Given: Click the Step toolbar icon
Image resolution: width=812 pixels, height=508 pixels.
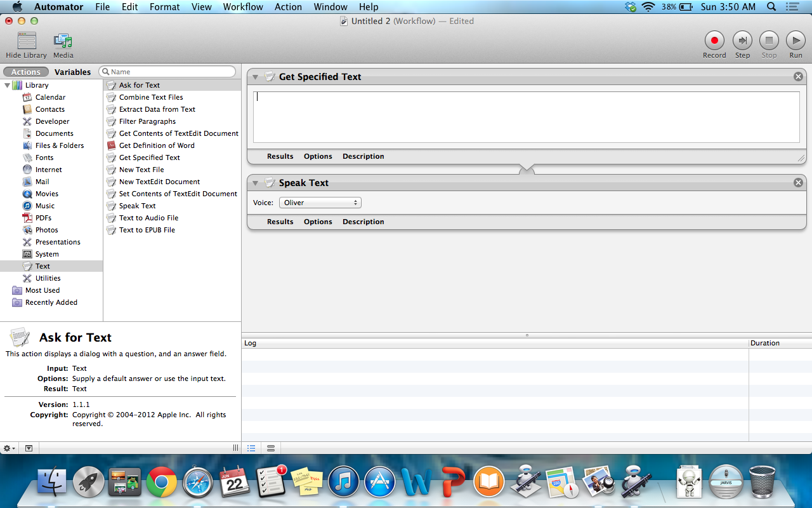Looking at the screenshot, I should tap(742, 41).
